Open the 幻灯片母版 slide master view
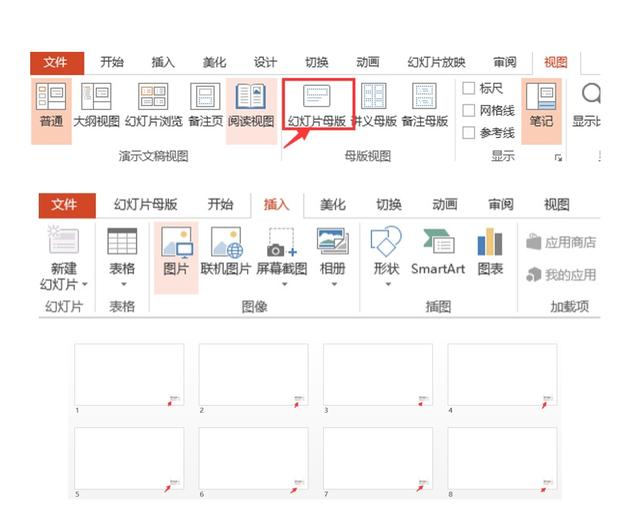Screen dimensions: 640x514 click(317, 105)
